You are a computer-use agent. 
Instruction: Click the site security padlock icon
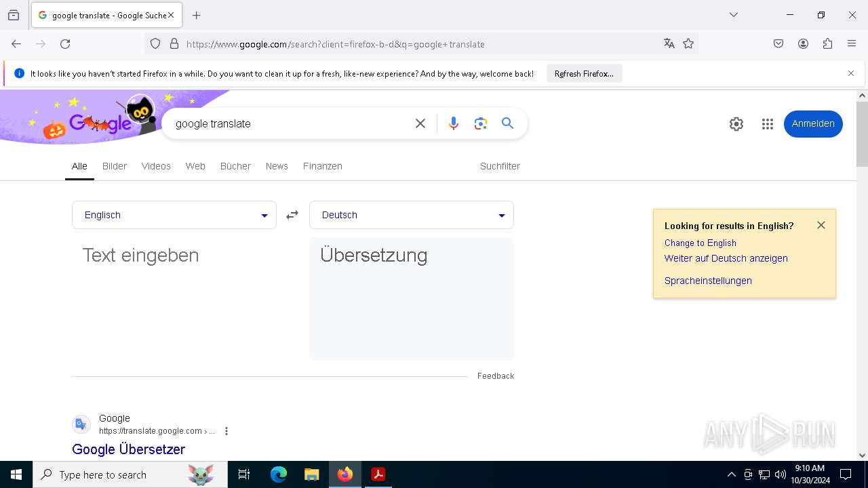(174, 44)
